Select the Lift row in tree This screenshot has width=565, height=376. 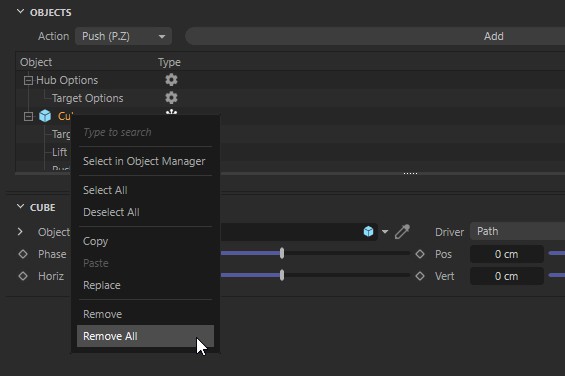coord(59,152)
